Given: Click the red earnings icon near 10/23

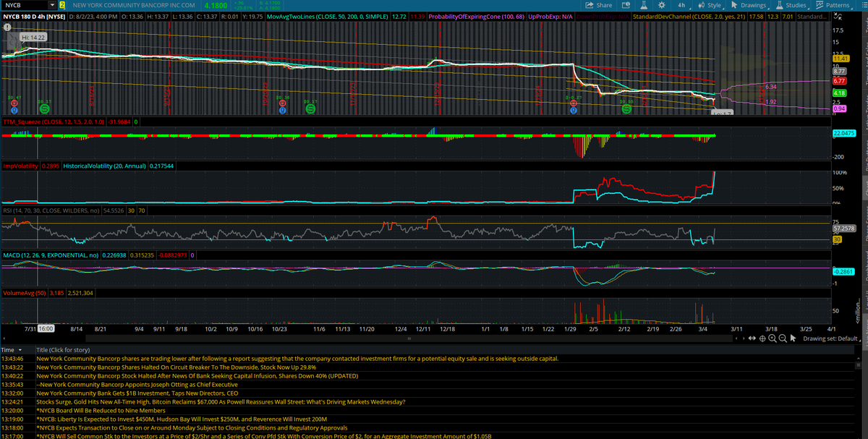Looking at the screenshot, I should coord(283,103).
